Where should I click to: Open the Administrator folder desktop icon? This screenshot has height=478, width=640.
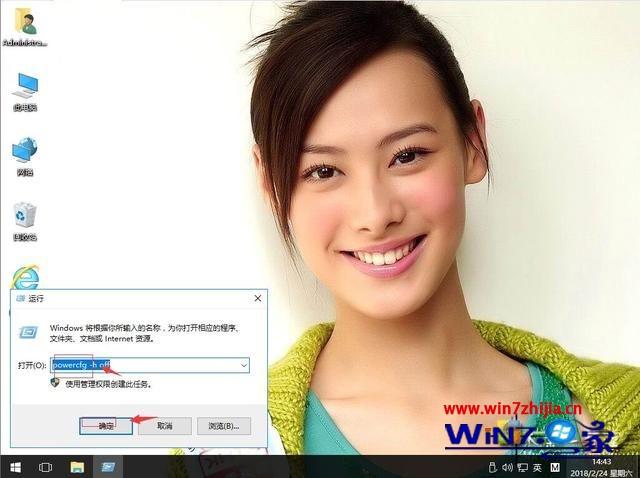(x=25, y=27)
